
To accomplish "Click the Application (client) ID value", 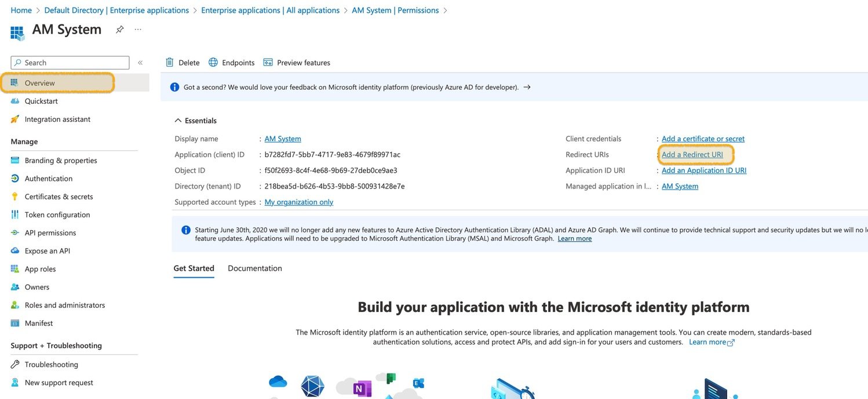I will [x=333, y=154].
